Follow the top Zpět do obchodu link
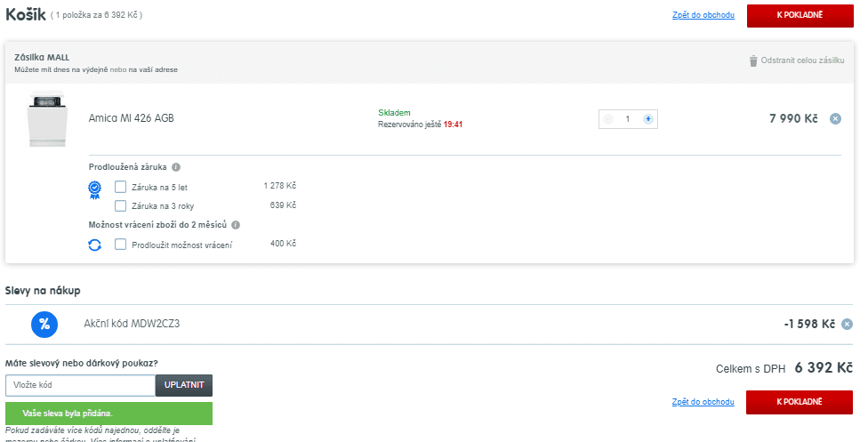 tap(703, 15)
